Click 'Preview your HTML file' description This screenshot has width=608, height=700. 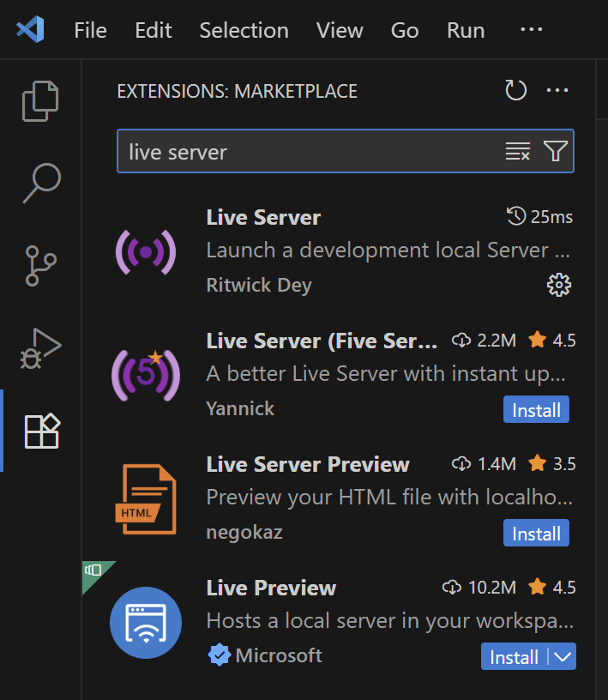[x=389, y=498]
